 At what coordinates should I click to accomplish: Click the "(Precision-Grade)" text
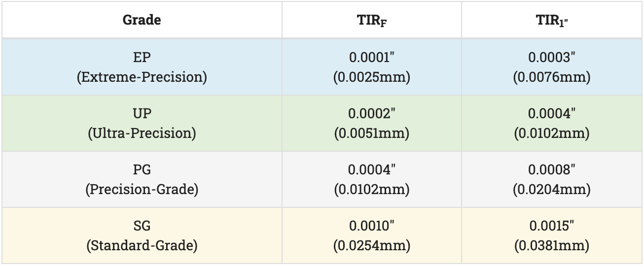pyautogui.click(x=142, y=189)
